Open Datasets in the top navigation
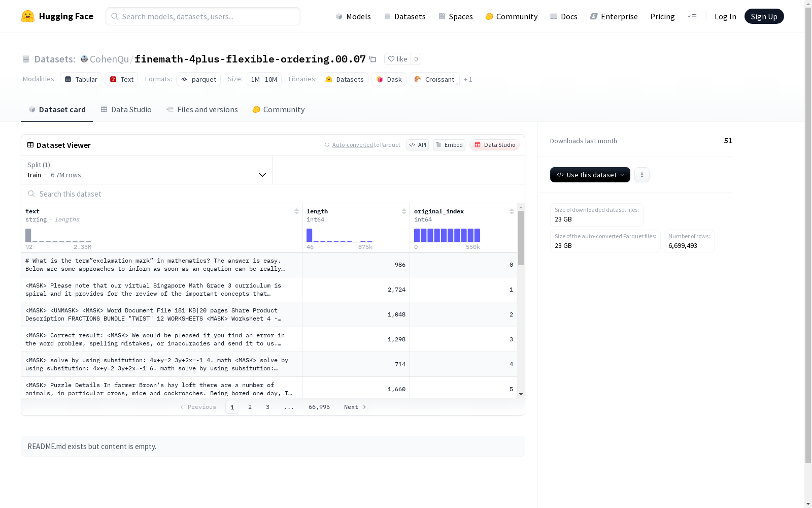812x508 pixels. pyautogui.click(x=404, y=16)
